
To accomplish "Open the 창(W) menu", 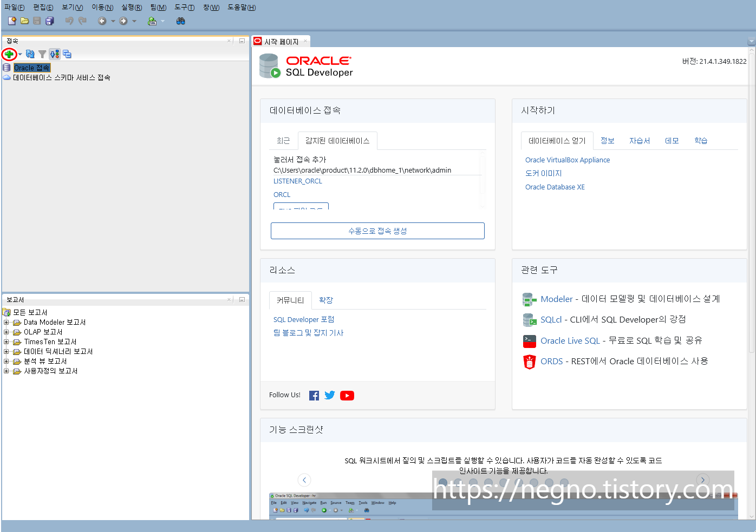I will tap(211, 8).
